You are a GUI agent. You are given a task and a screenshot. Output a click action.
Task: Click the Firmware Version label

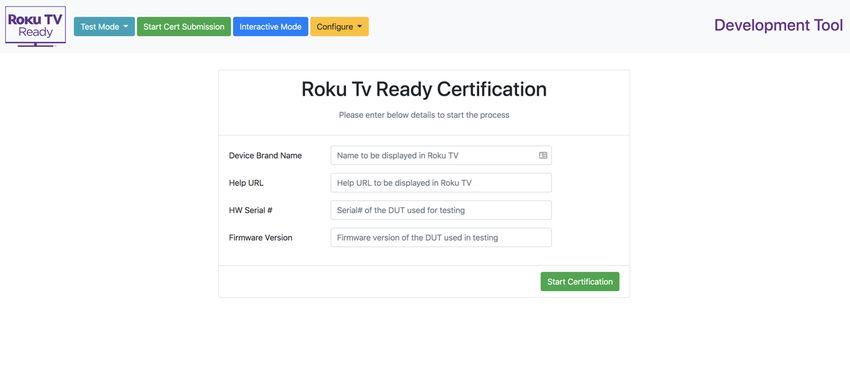point(260,237)
